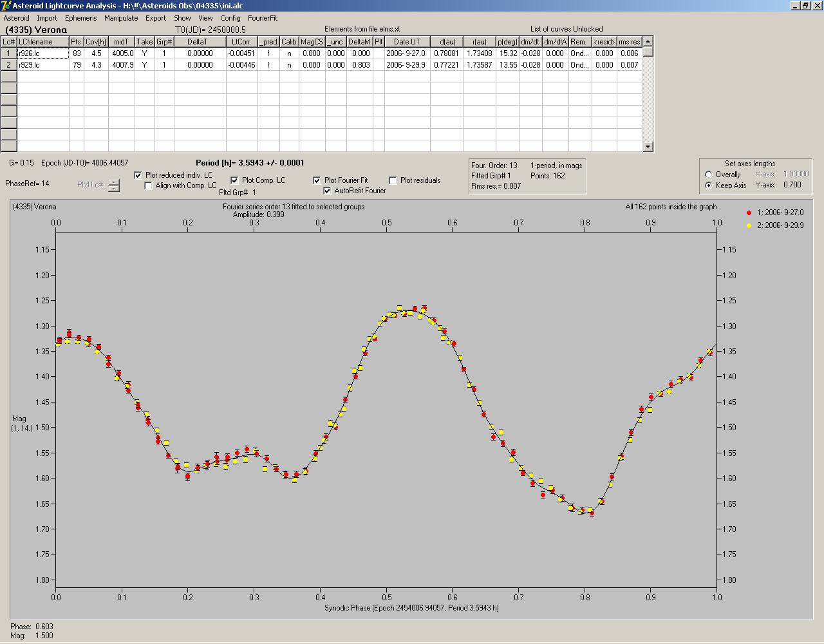Viewport: 824px width, 644px height.
Task: Click the List of curves Unlocked label
Action: 566,29
